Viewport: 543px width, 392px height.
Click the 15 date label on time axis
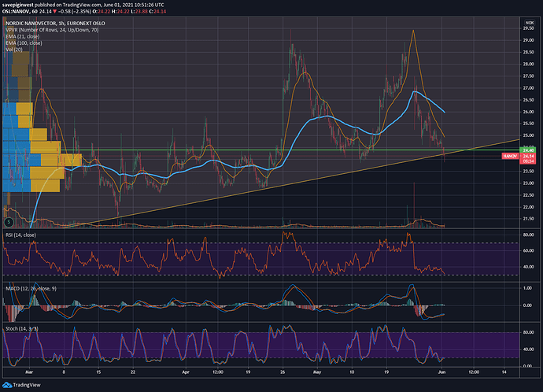[x=98, y=372]
